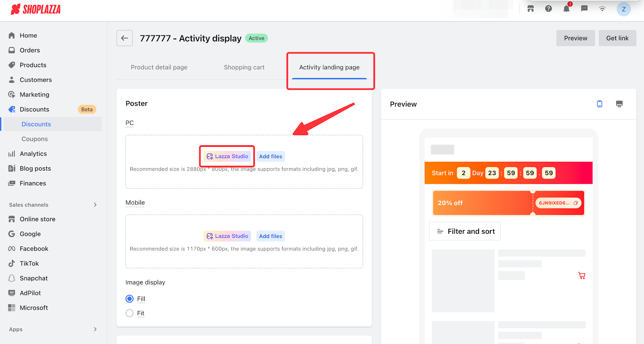644x344 pixels.
Task: Copy the coupon code in preview
Action: [x=576, y=203]
